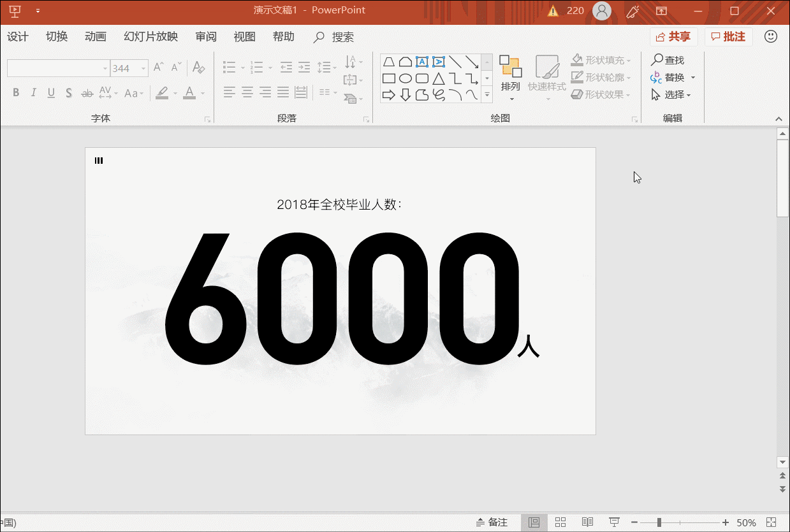Screen dimensions: 790x532
Task: Click the clear formatting icon
Action: click(198, 68)
